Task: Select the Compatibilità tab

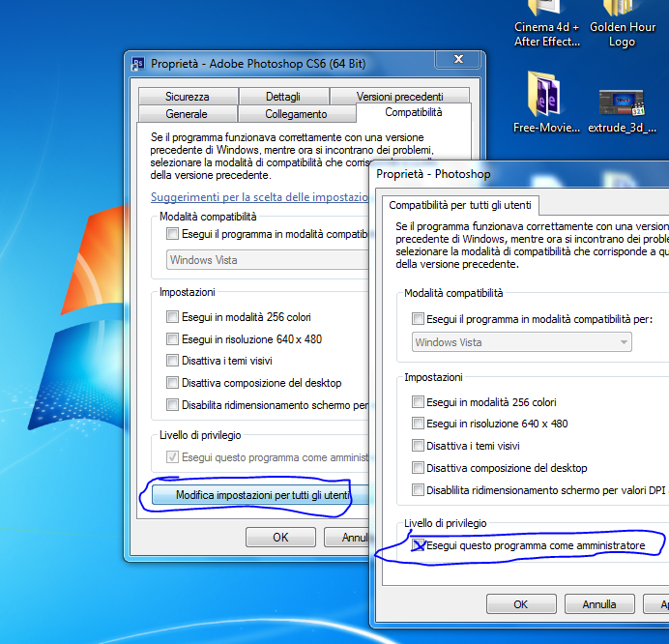Action: point(413,112)
